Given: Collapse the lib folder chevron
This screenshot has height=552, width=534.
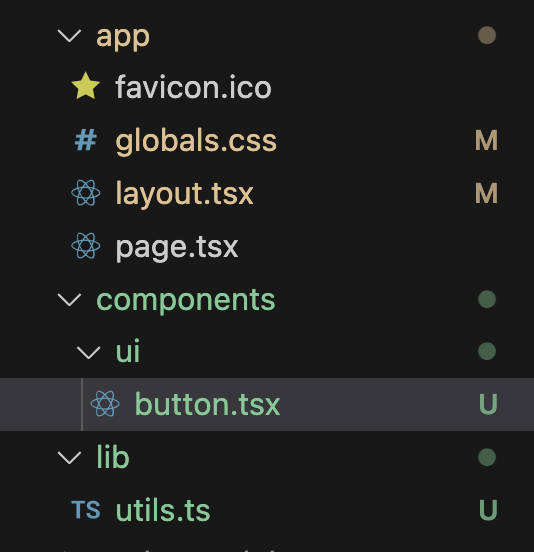Looking at the screenshot, I should click(69, 458).
